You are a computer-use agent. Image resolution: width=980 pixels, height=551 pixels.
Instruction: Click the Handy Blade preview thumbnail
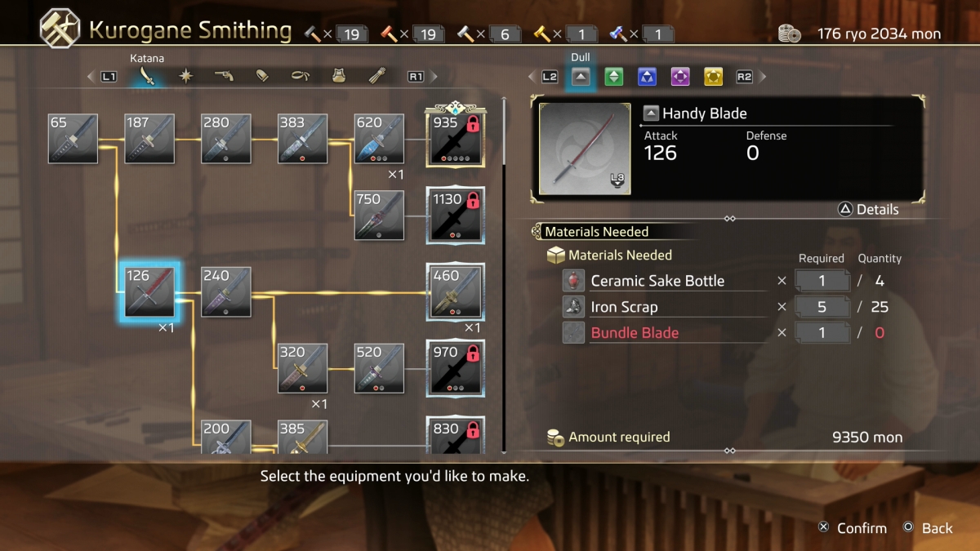(585, 149)
